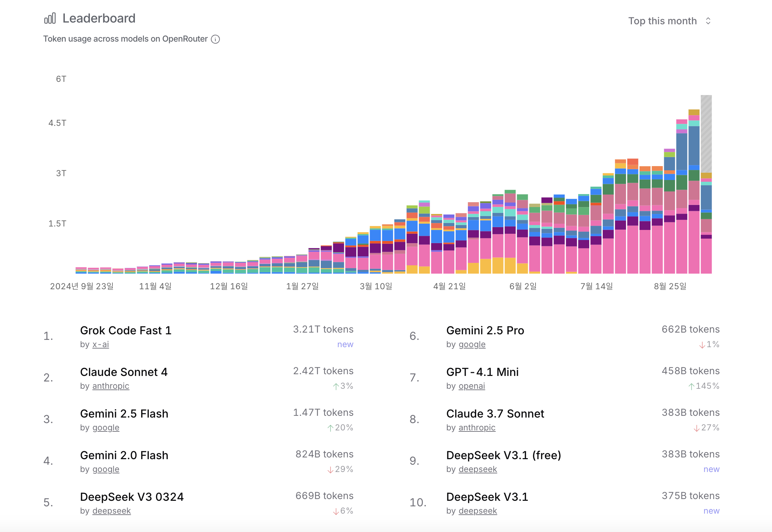Click the Leaderboard heading text

tap(99, 18)
